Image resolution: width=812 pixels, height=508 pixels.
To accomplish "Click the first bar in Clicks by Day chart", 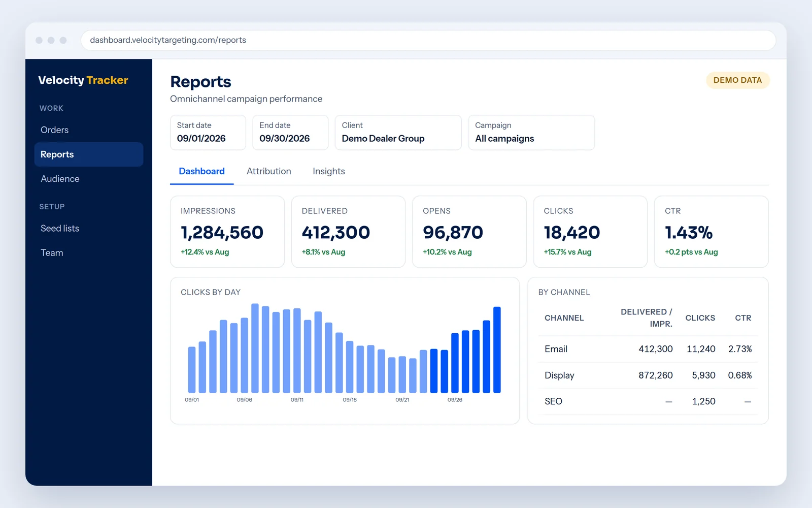I will tap(192, 370).
